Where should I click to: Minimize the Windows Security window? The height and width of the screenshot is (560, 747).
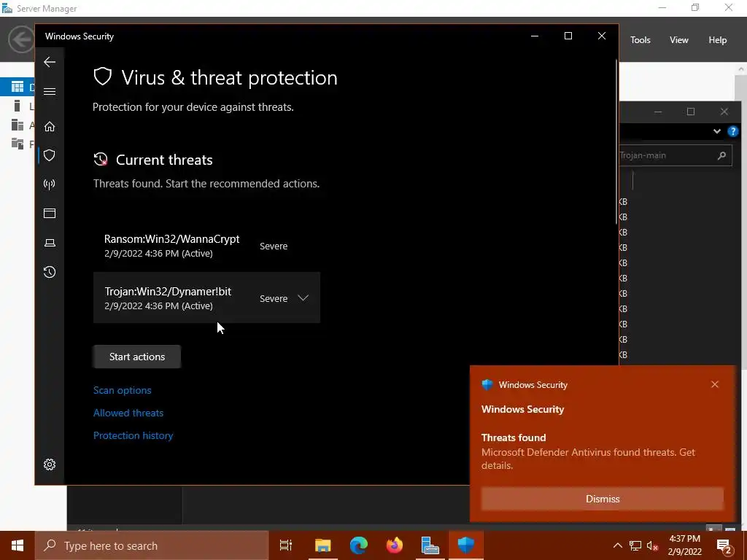535,36
